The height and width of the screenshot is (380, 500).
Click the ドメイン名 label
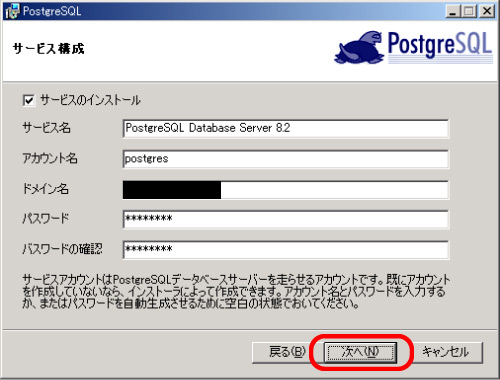pos(46,189)
